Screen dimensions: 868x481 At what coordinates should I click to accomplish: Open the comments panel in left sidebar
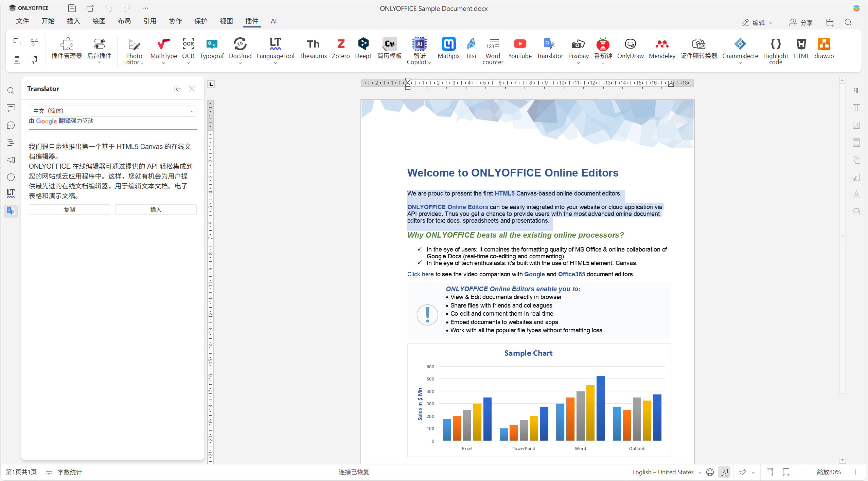click(x=11, y=108)
